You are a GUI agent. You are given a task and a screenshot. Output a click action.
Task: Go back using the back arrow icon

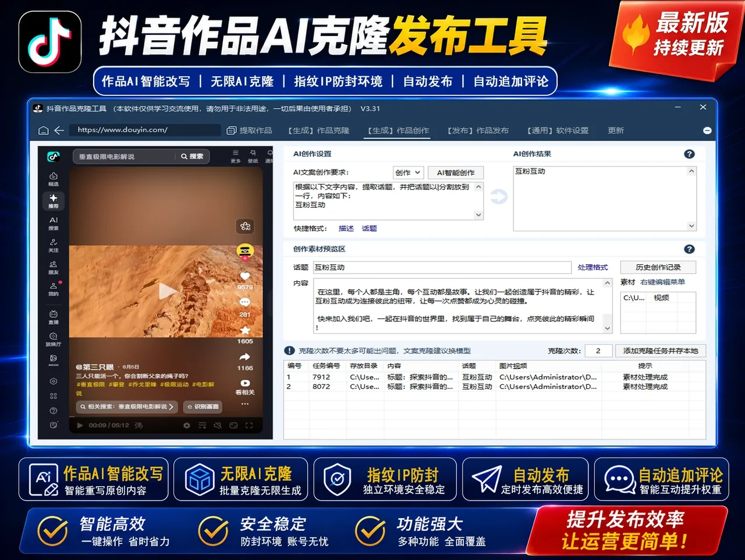(59, 130)
